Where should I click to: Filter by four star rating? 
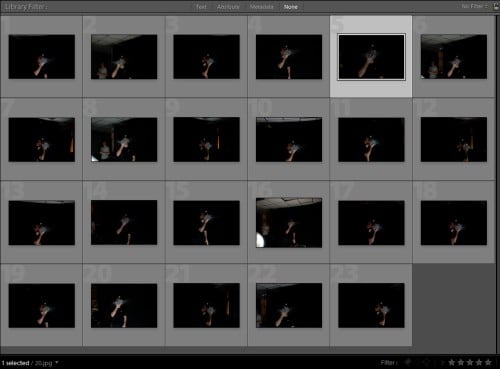pyautogui.click(x=479, y=362)
